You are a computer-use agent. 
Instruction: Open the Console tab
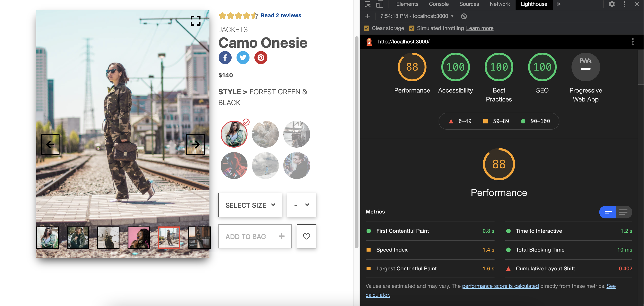pos(439,4)
